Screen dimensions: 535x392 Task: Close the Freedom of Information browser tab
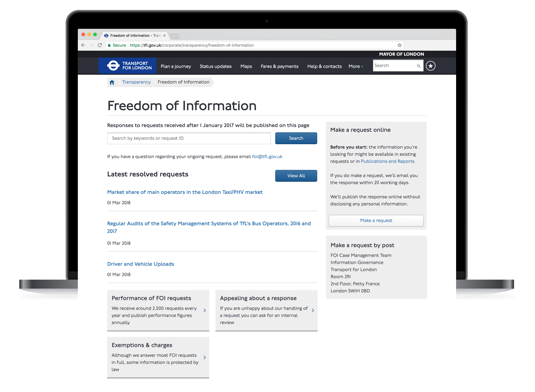(x=164, y=36)
